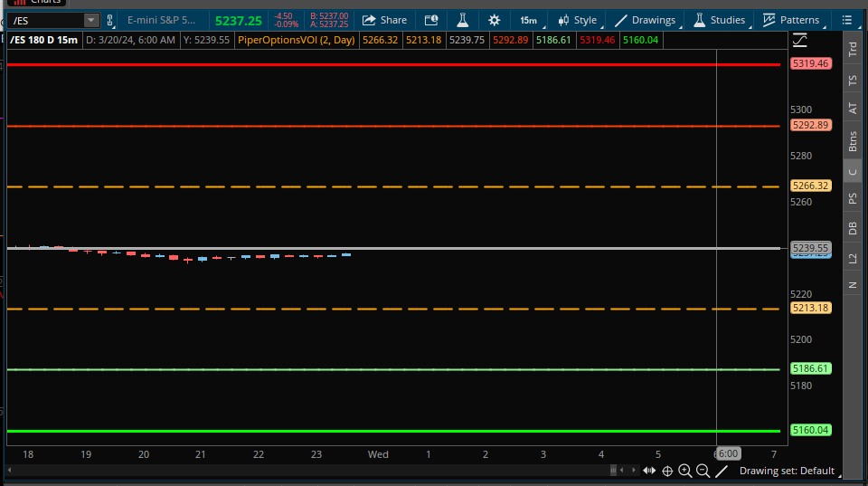The width and height of the screenshot is (868, 486).
Task: Click the -4.50 net change value
Action: pyautogui.click(x=283, y=16)
